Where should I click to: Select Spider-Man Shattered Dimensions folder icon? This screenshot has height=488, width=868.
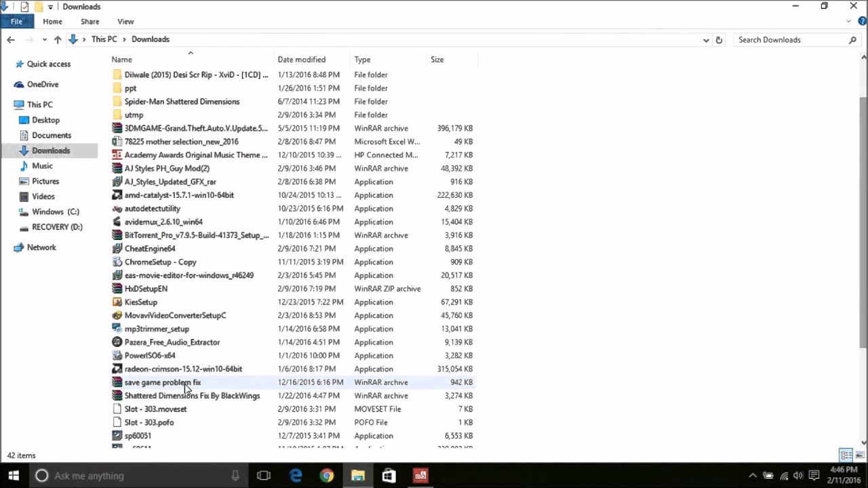[117, 102]
